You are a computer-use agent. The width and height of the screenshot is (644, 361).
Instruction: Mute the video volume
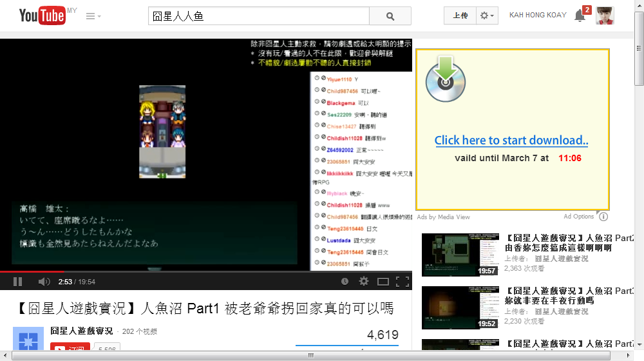pyautogui.click(x=44, y=282)
